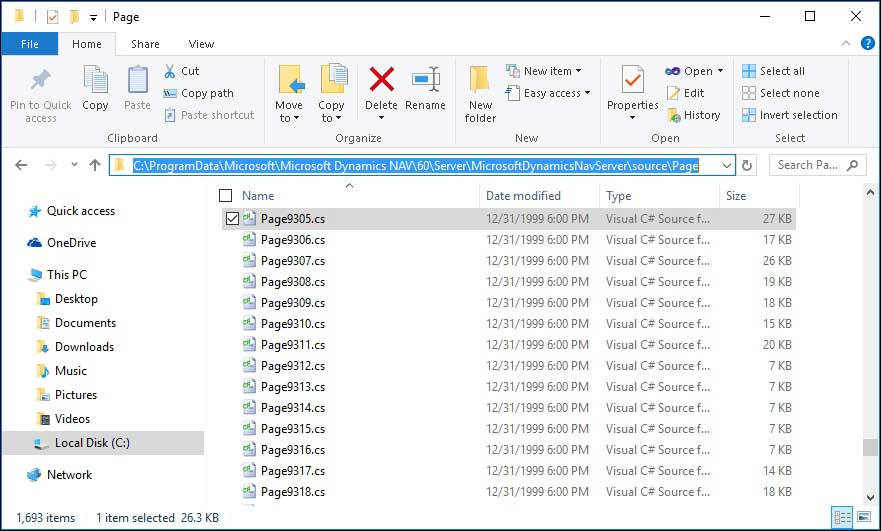Sort by the Date modified column

[x=539, y=196]
